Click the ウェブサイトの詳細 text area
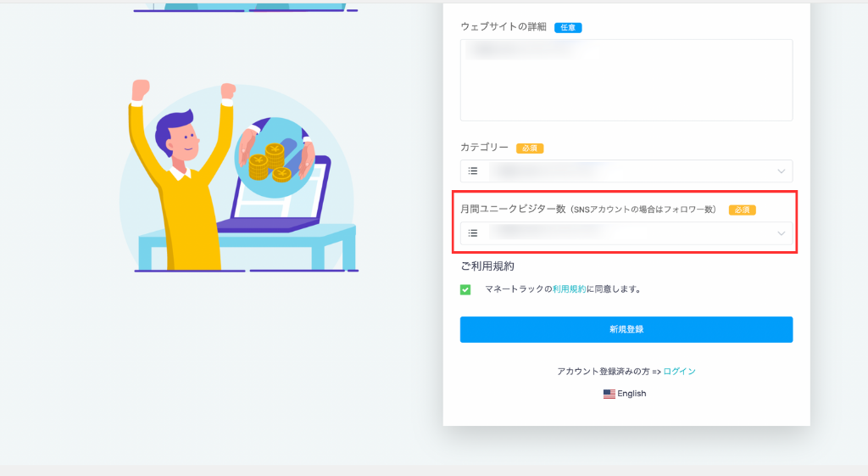 pos(626,80)
